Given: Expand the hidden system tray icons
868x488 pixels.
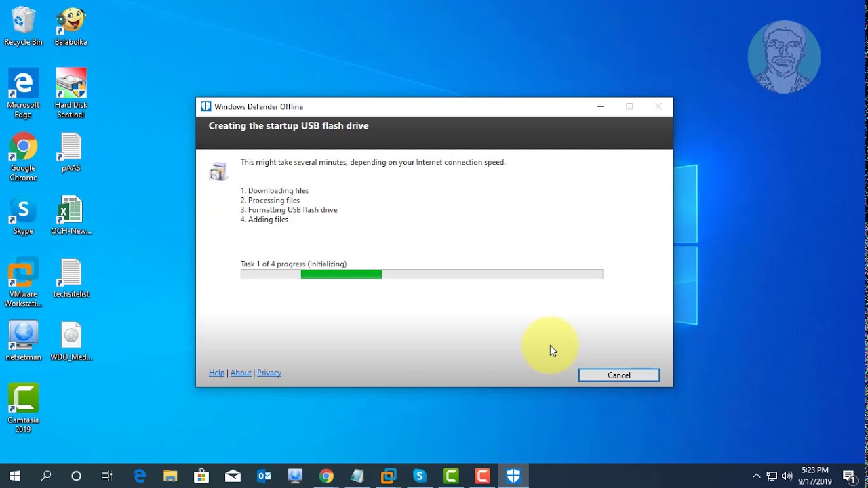Looking at the screenshot, I should (x=757, y=476).
